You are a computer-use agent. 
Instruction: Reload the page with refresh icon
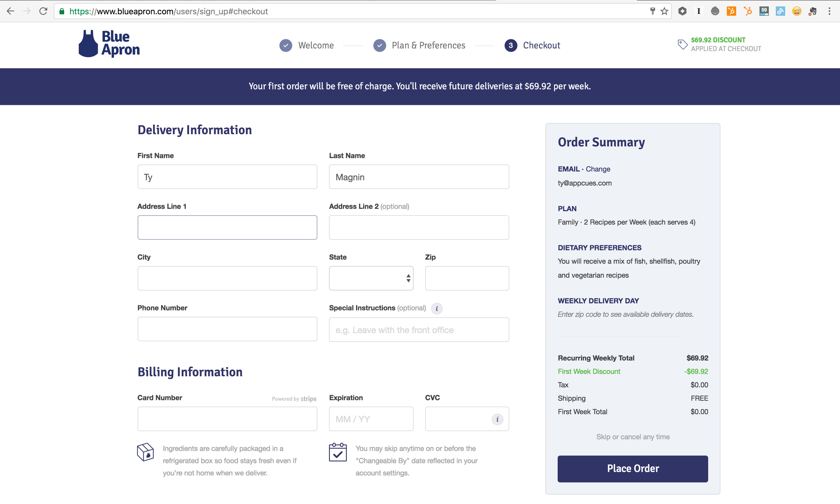pyautogui.click(x=43, y=11)
